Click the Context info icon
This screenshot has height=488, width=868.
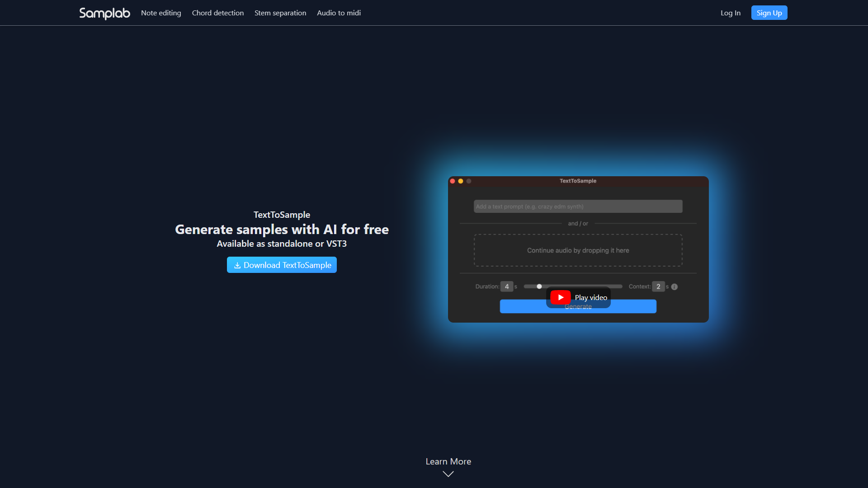(x=675, y=287)
